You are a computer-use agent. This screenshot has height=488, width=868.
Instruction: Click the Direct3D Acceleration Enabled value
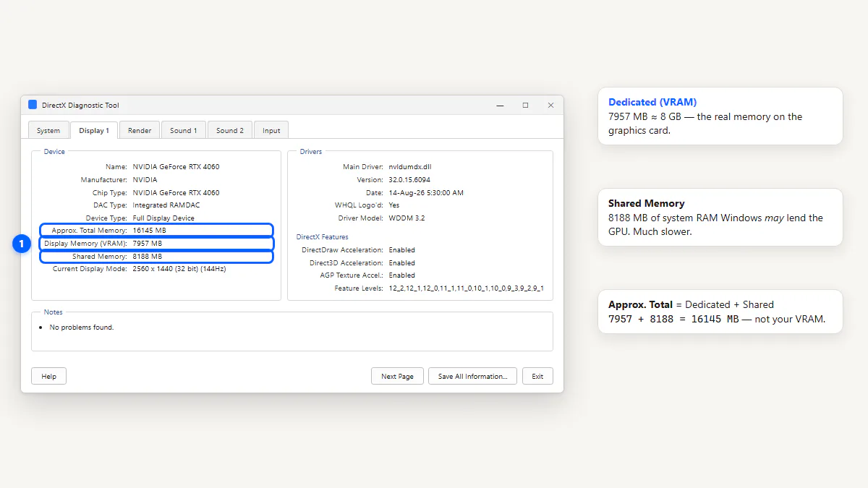[401, 262]
